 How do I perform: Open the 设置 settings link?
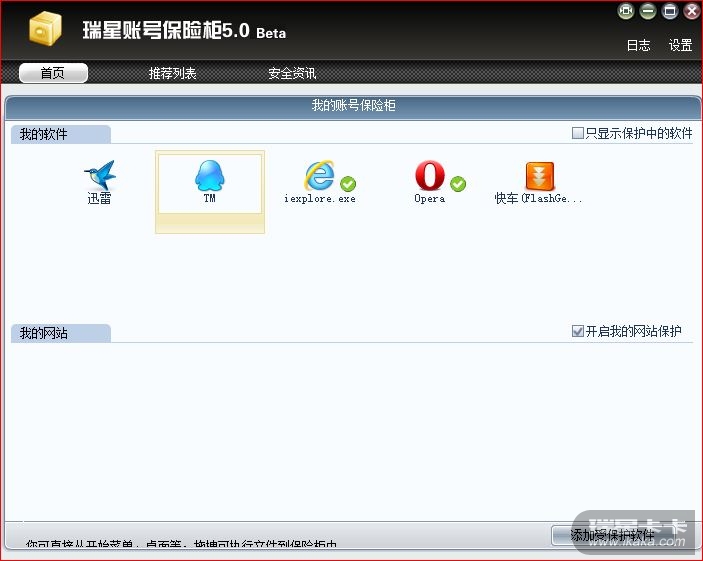click(680, 45)
